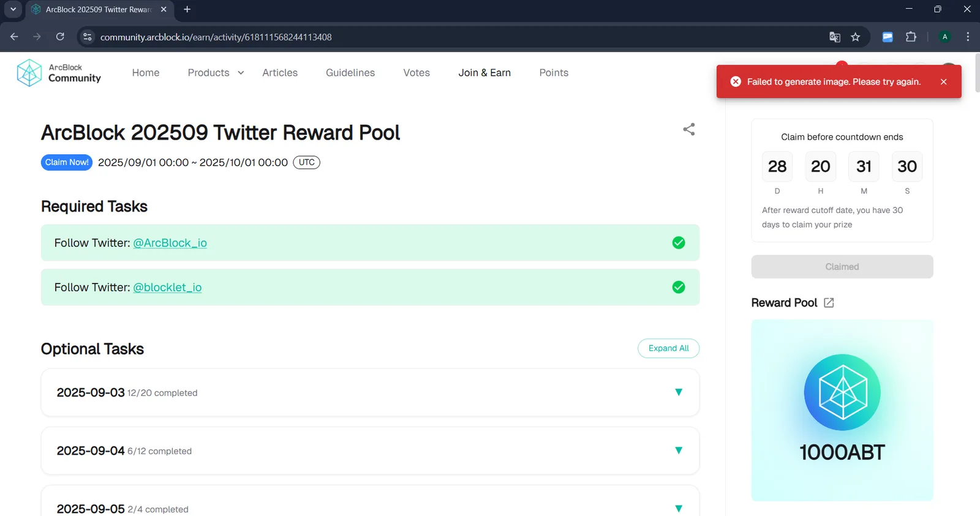The image size is (980, 516).
Task: Click the share icon beside the title
Action: (x=689, y=129)
